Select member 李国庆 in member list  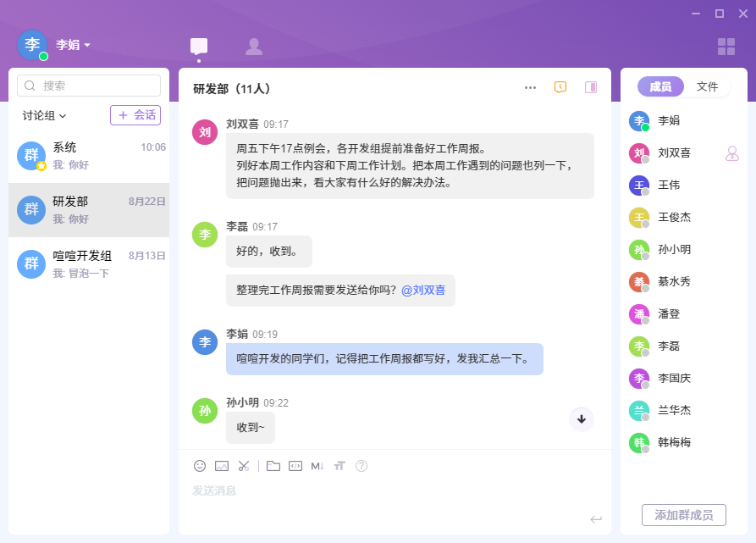(x=684, y=378)
